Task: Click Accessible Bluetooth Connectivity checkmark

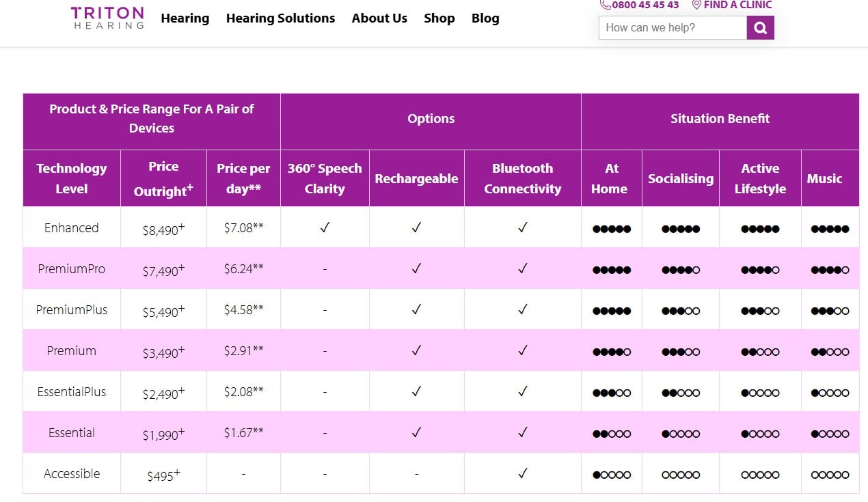Action: 523,473
